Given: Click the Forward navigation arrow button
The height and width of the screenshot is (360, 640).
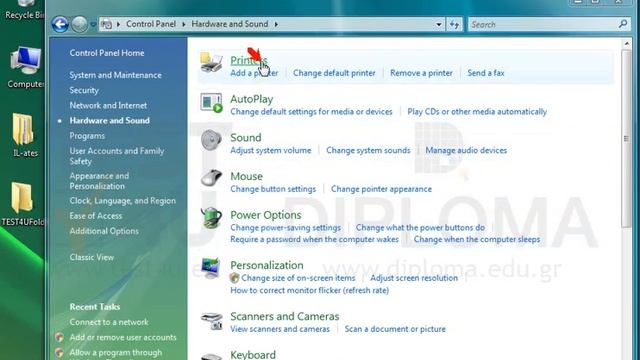Looking at the screenshot, I should click(x=80, y=24).
